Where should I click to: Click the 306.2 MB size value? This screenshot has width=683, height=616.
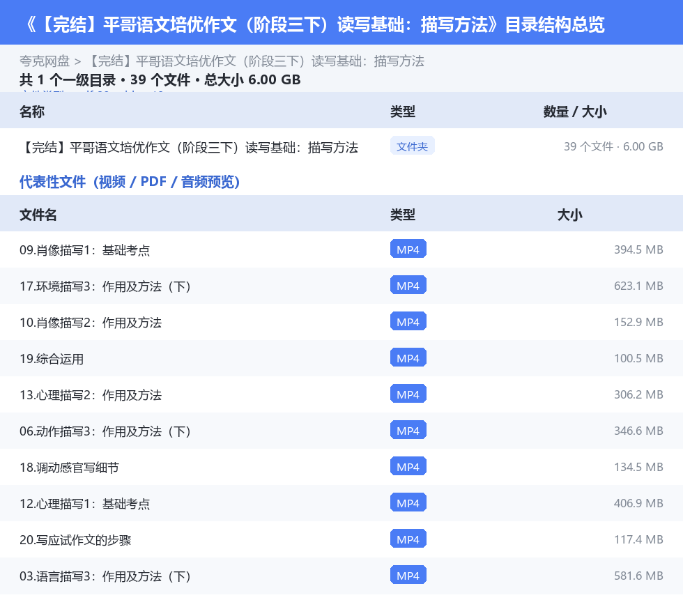pyautogui.click(x=638, y=394)
